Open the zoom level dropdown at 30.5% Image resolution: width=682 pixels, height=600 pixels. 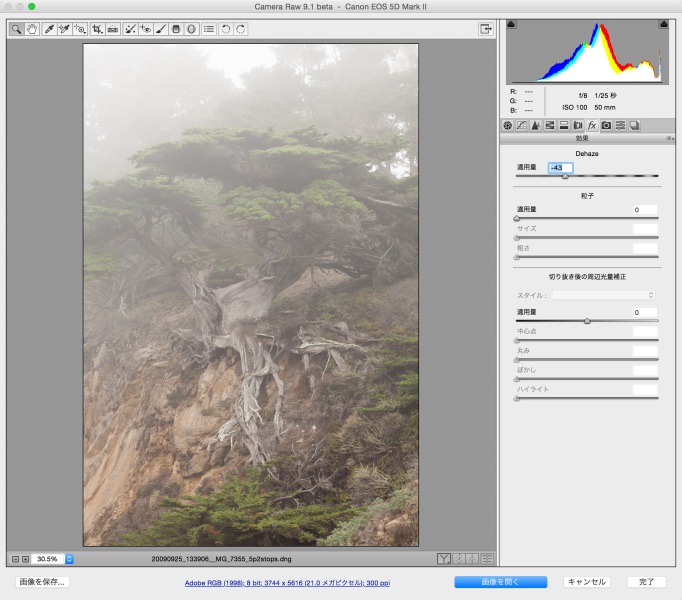69,559
